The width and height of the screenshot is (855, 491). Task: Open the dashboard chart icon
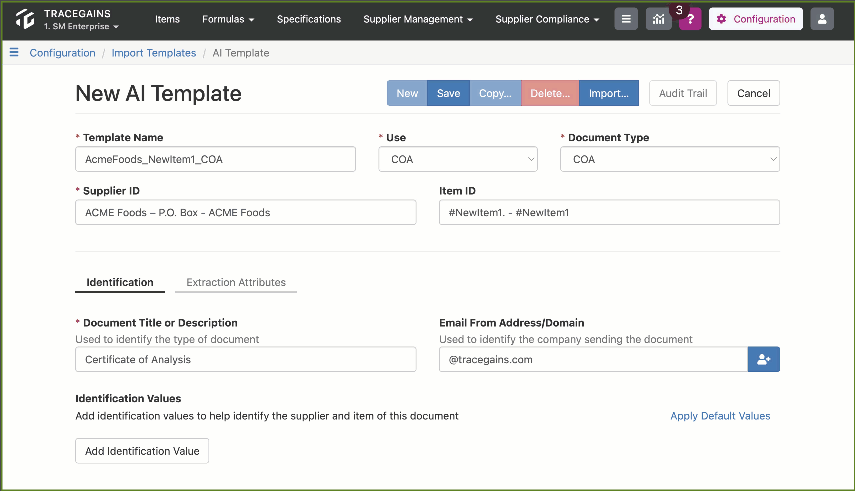pos(659,19)
